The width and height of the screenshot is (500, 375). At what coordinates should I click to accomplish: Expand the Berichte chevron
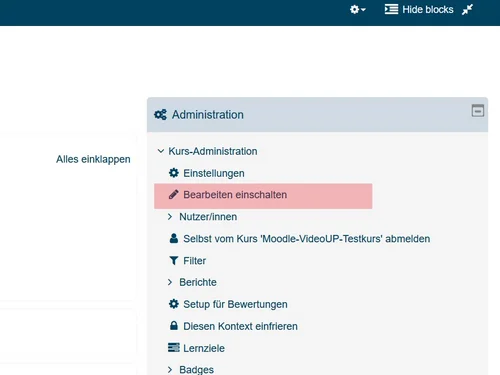(x=170, y=282)
